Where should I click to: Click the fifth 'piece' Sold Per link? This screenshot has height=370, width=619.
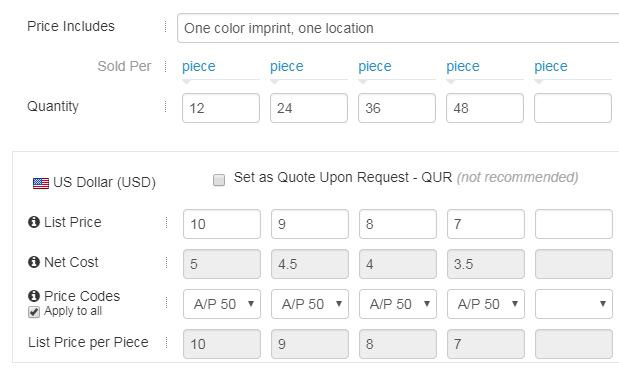coord(551,66)
